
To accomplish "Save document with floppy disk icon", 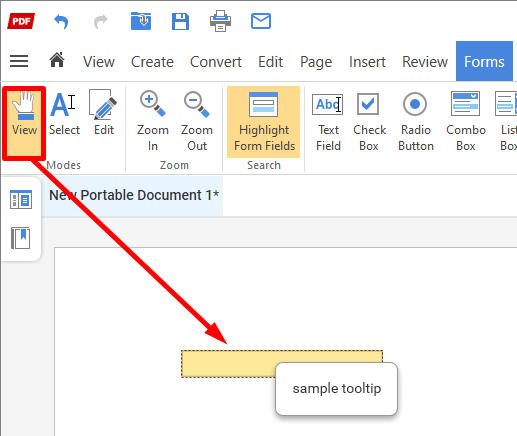I will coord(180,22).
